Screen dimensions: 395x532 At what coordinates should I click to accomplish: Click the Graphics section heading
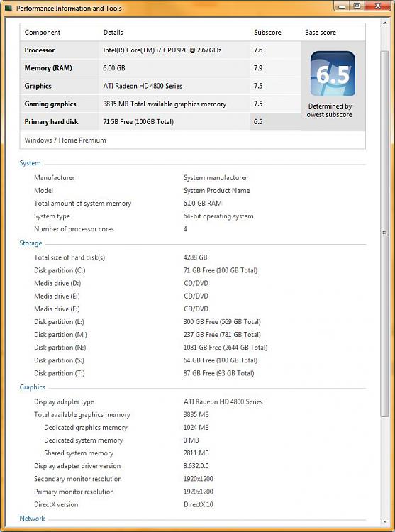coord(32,387)
